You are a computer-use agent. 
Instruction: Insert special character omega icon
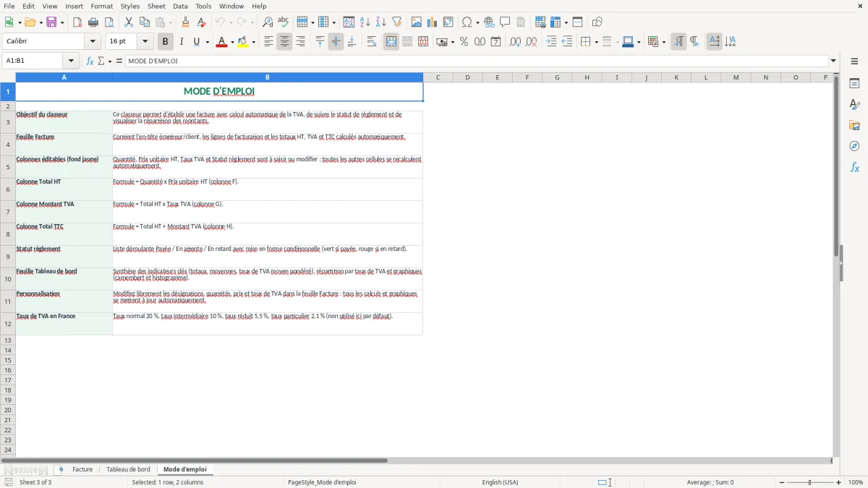click(x=467, y=22)
